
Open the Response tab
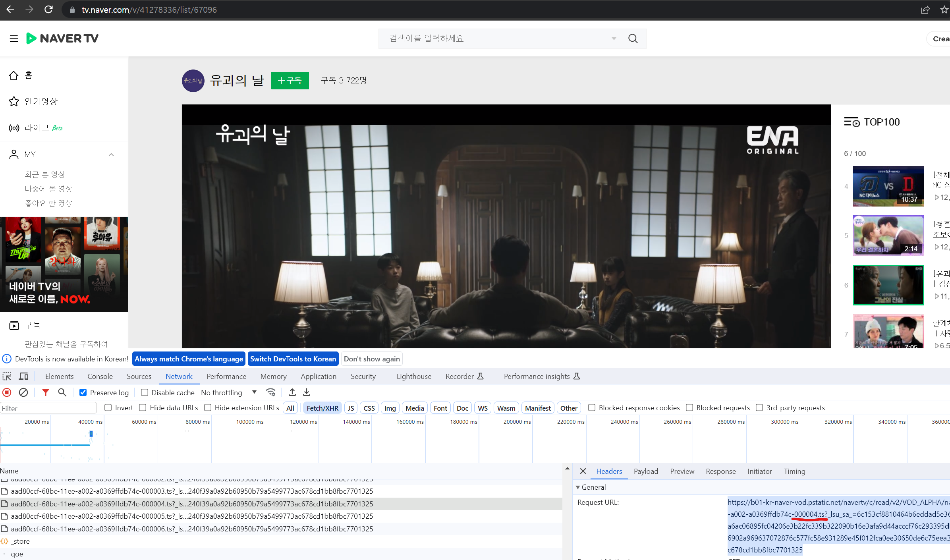720,471
